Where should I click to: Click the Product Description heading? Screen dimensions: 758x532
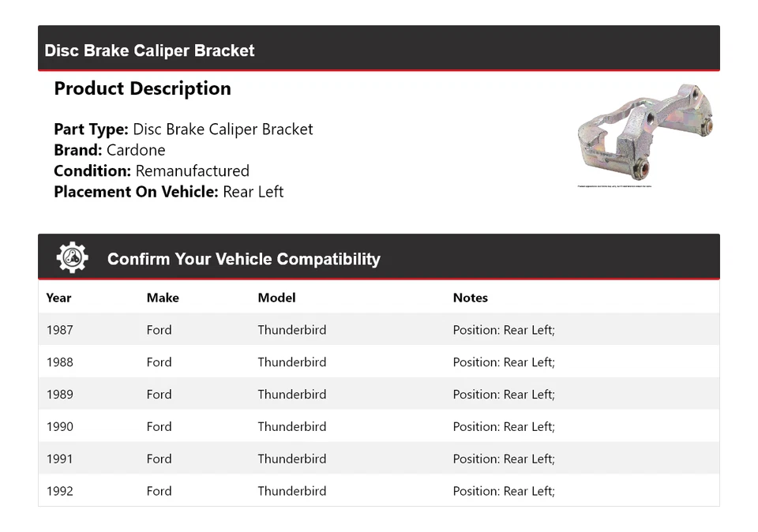pos(142,88)
